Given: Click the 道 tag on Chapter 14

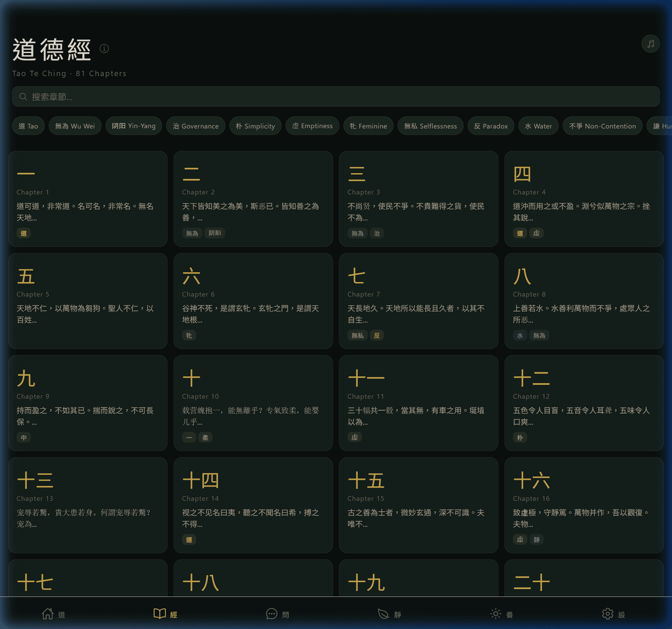Looking at the screenshot, I should (x=189, y=540).
